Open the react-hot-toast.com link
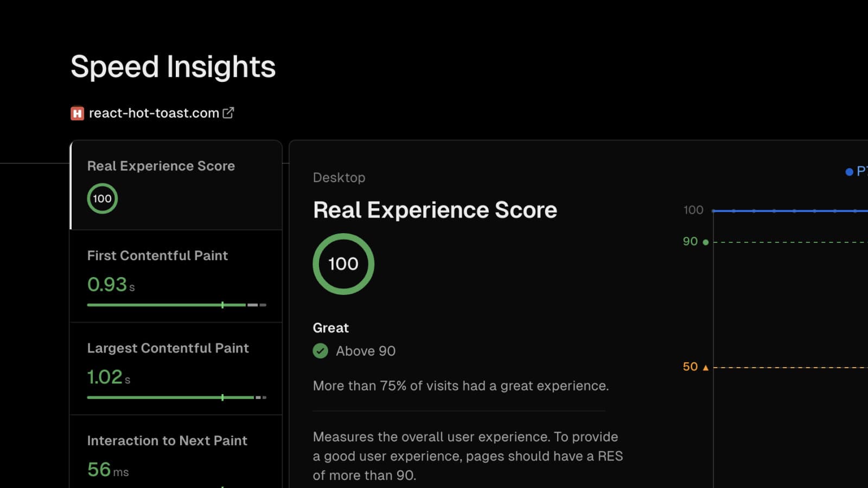Screen dimensions: 868x488 pos(154,113)
